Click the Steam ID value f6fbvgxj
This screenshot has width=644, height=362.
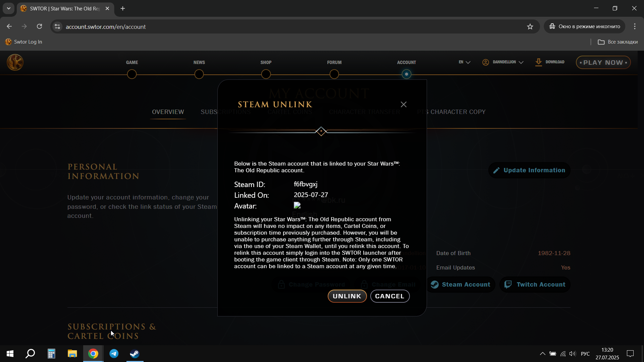pos(306,184)
